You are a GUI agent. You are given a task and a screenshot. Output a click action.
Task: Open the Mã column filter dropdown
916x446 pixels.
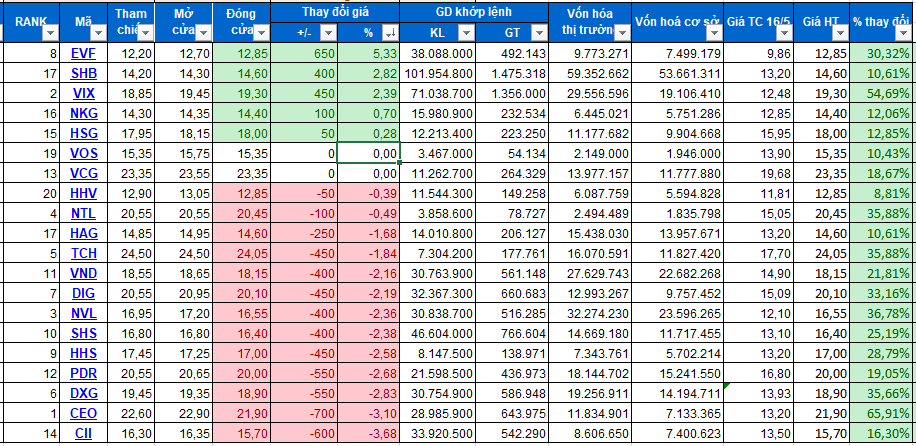pos(99,33)
